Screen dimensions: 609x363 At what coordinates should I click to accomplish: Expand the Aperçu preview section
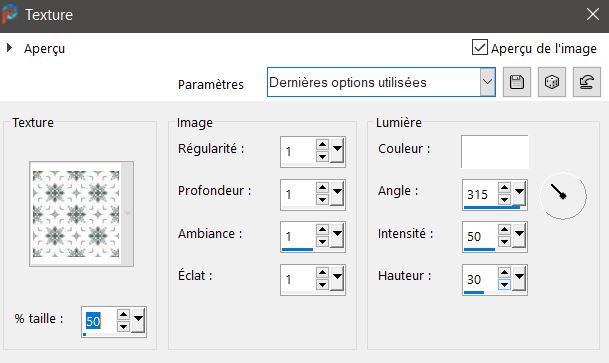pos(9,48)
